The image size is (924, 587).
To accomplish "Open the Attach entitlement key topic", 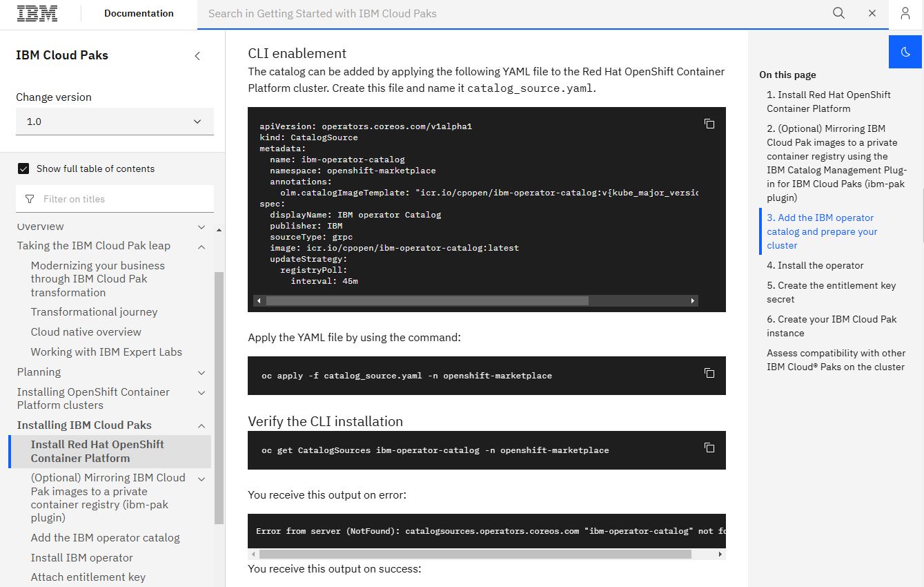I will 88,577.
